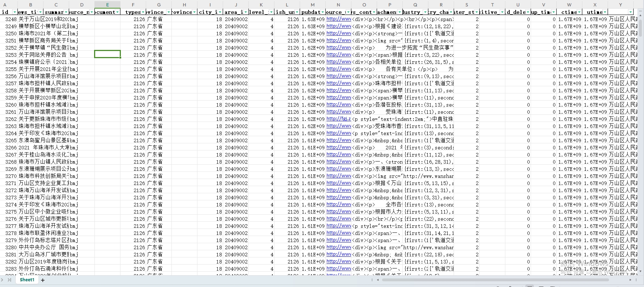Image resolution: width=644 pixels, height=287 pixels.
Task: Select the 万山区人民 cell in row 3258
Action: (620, 90)
